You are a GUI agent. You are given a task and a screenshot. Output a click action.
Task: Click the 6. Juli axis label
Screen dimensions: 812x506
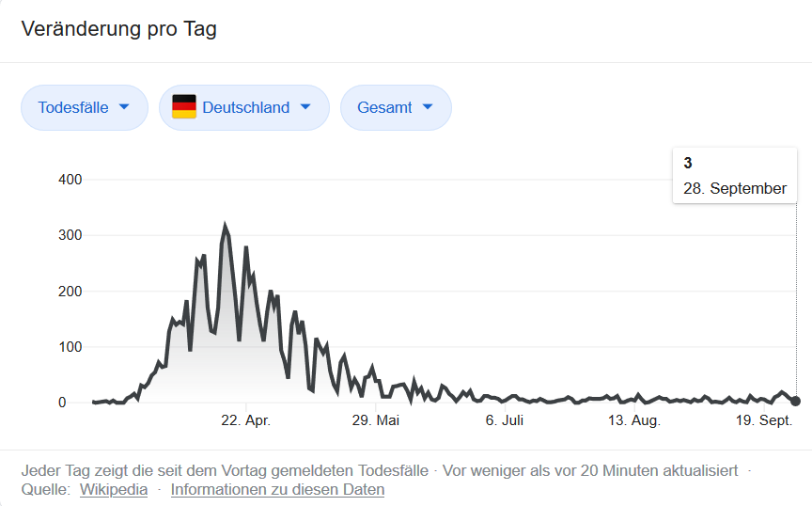coord(505,419)
